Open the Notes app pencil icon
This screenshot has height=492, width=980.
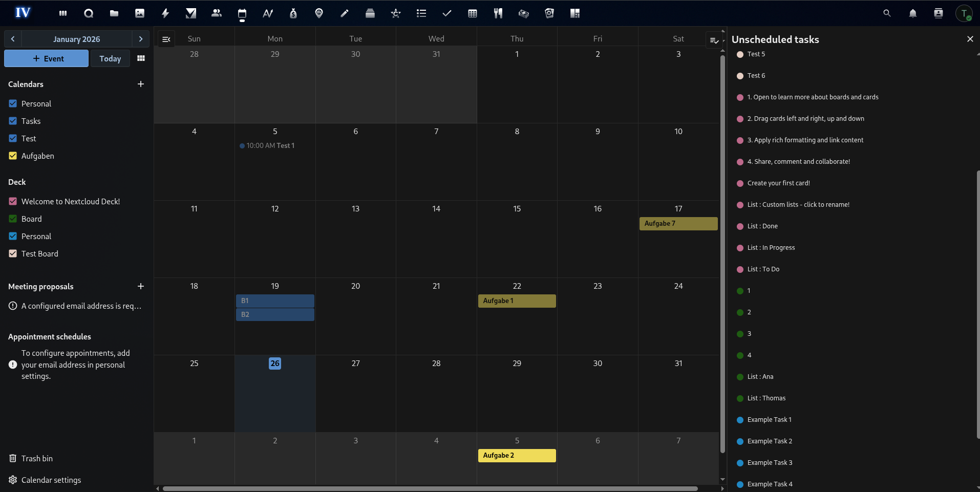point(345,13)
